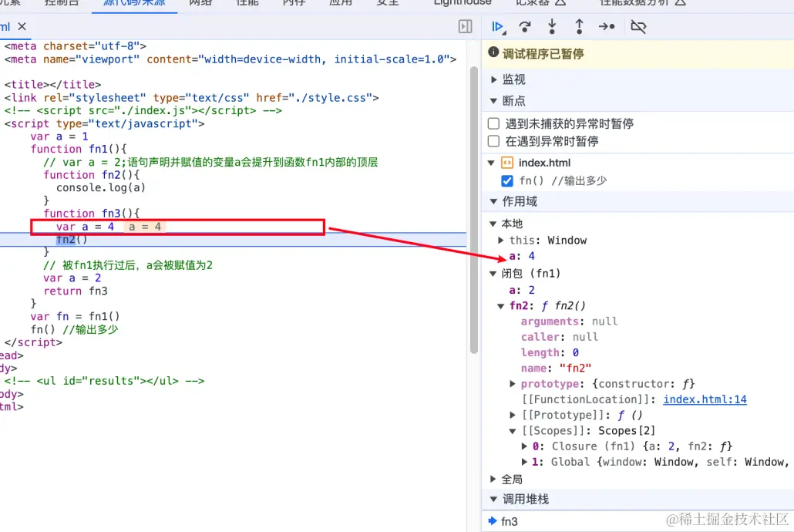
Task: Expand 1: Global scope entry
Action: point(525,462)
